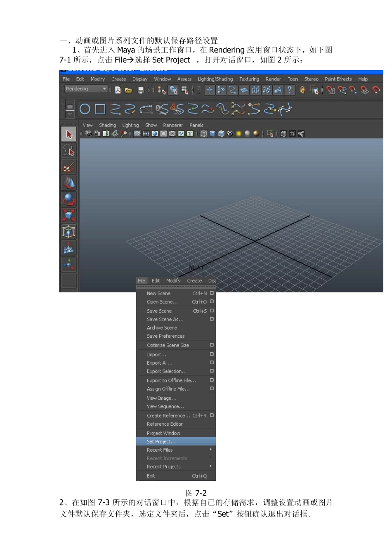Open the selection mask dropdown arrow
Screen dimensions: 392x555
coord(199,90)
